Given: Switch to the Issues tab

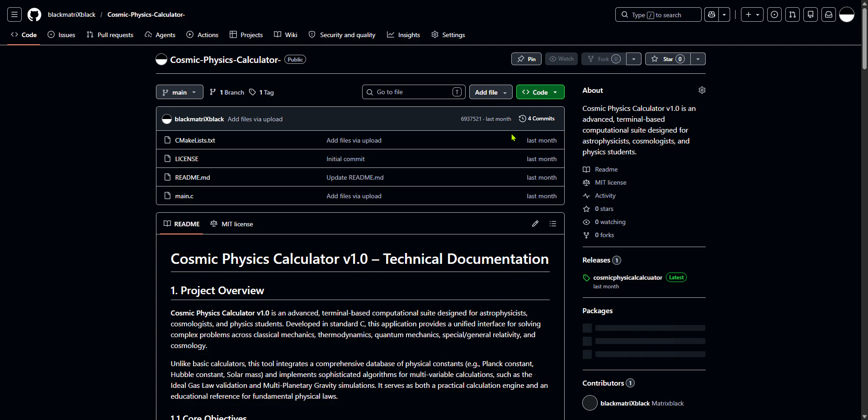Looking at the screenshot, I should 61,35.
